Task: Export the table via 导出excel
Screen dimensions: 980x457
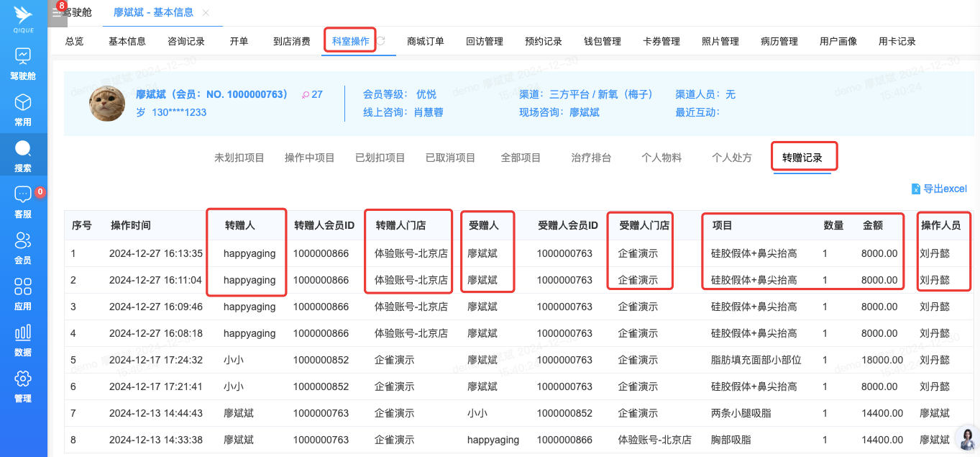Action: 939,189
